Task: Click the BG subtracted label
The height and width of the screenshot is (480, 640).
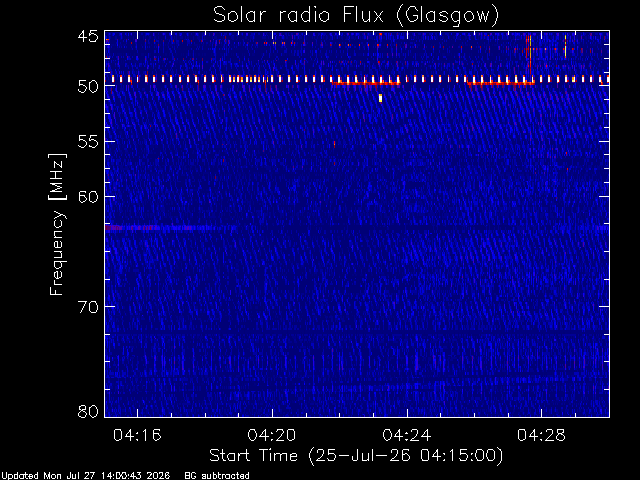Action: click(217, 476)
